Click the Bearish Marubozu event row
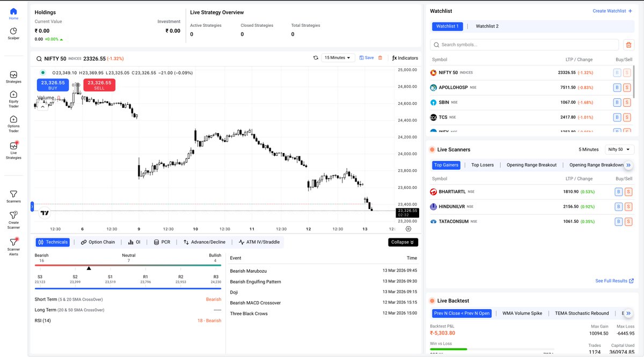 point(324,271)
